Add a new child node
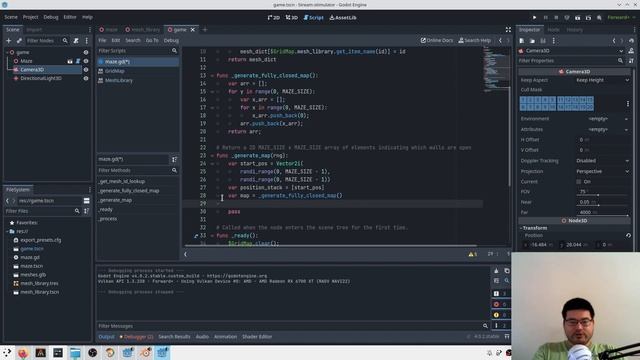Screen dimensions: 640x360 coord(9,41)
